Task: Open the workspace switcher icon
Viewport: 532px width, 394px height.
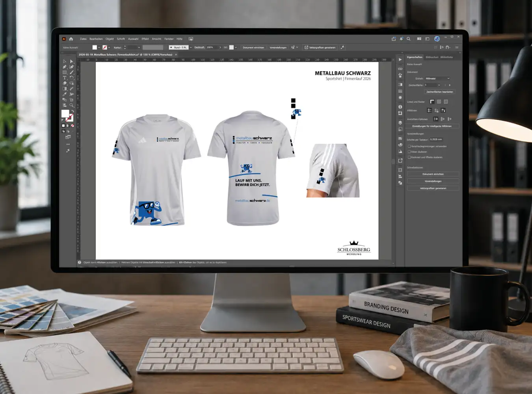Action: tap(427, 39)
